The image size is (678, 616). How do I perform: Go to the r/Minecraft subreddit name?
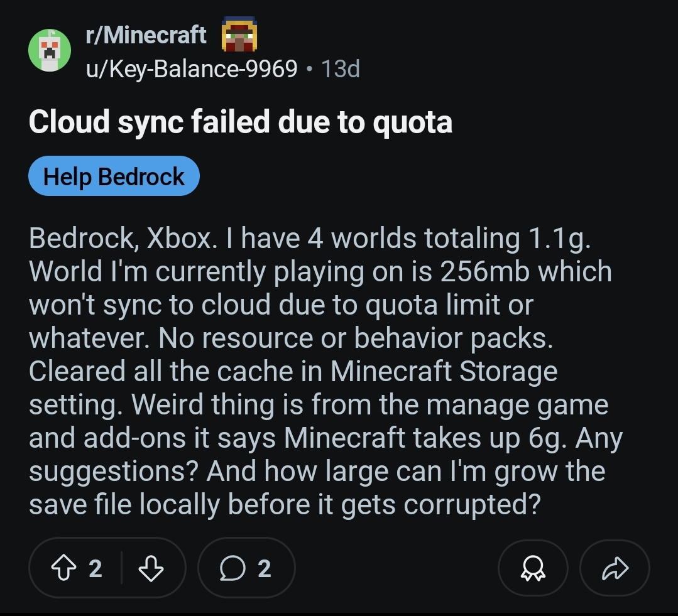pos(146,35)
